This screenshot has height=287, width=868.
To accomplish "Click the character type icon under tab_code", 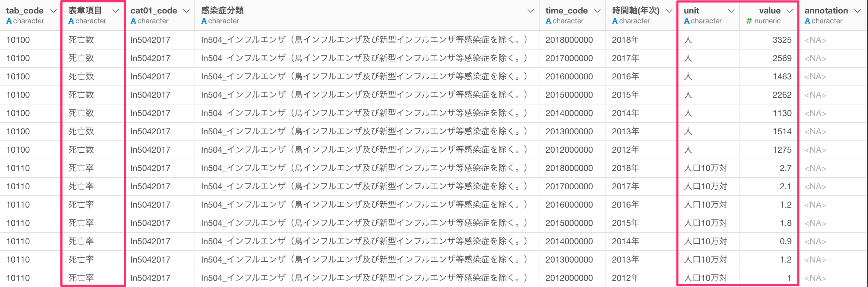I will (x=9, y=21).
